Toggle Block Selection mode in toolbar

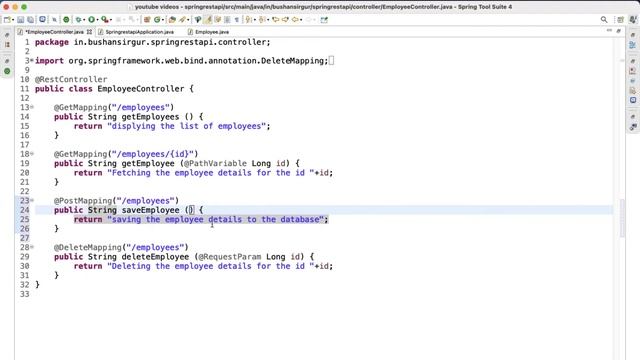click(227, 20)
